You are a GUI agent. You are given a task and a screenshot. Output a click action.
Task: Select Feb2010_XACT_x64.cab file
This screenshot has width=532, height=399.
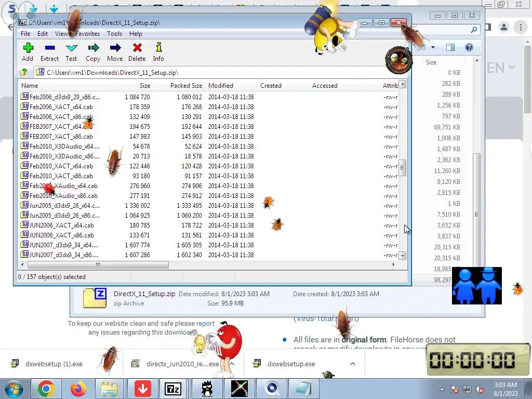(61, 166)
